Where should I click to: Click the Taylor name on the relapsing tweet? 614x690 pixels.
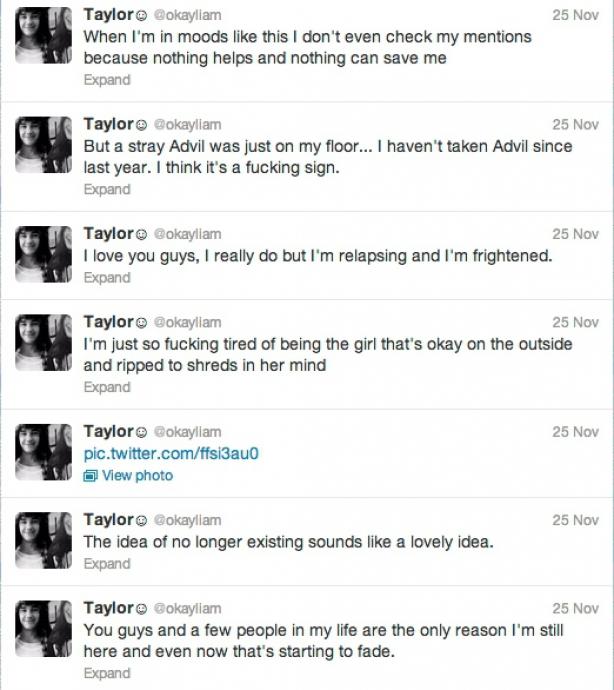[x=108, y=233]
